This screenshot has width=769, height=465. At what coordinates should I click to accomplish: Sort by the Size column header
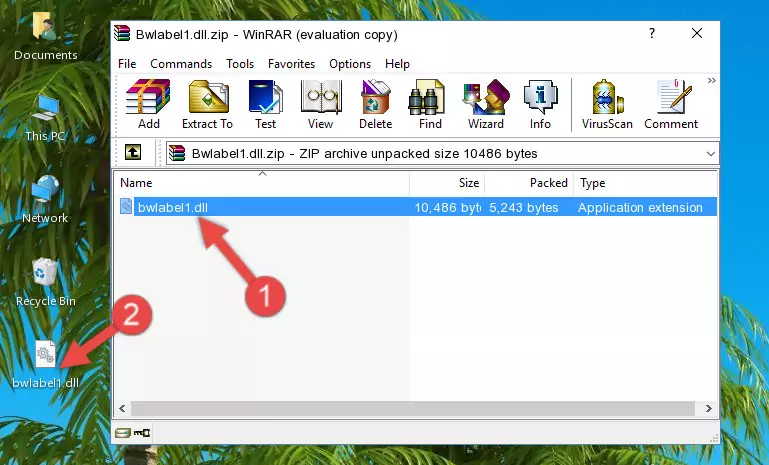click(447, 183)
